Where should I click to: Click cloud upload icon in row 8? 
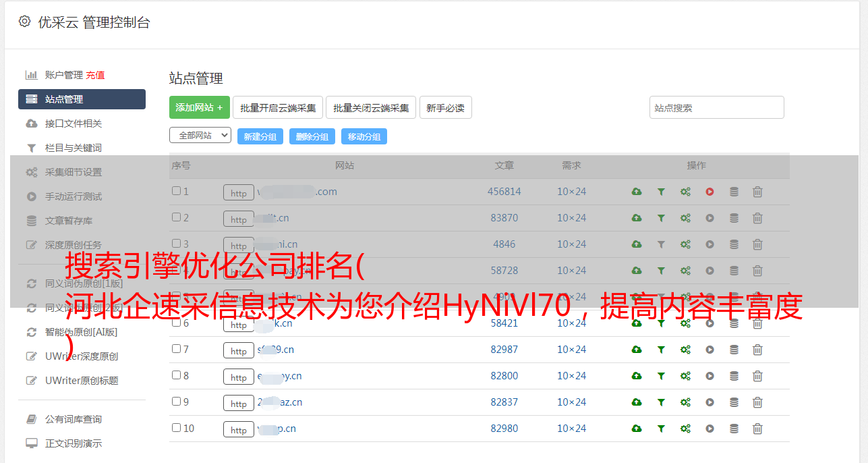click(x=637, y=376)
